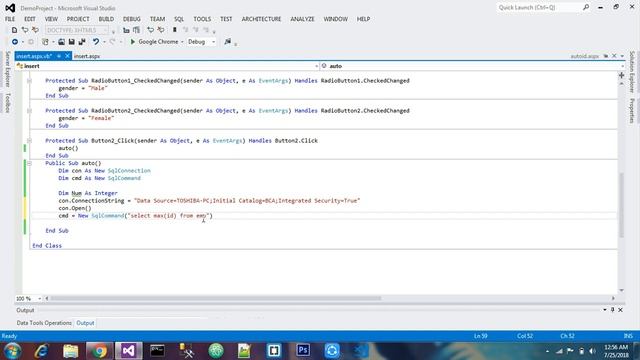Open the HELP menu
Viewport: 640px width, 360px height.
(363, 19)
